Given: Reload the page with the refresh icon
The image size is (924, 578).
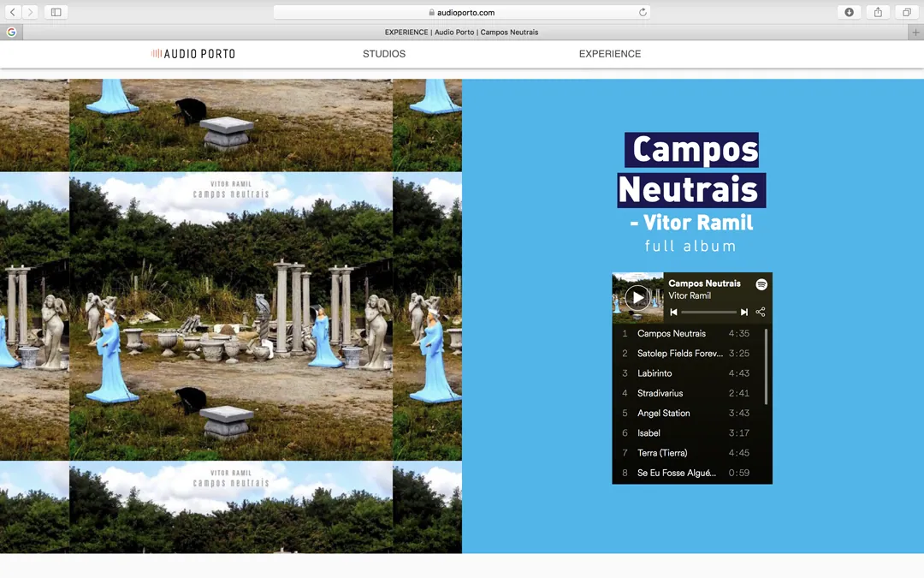Looking at the screenshot, I should pyautogui.click(x=643, y=12).
